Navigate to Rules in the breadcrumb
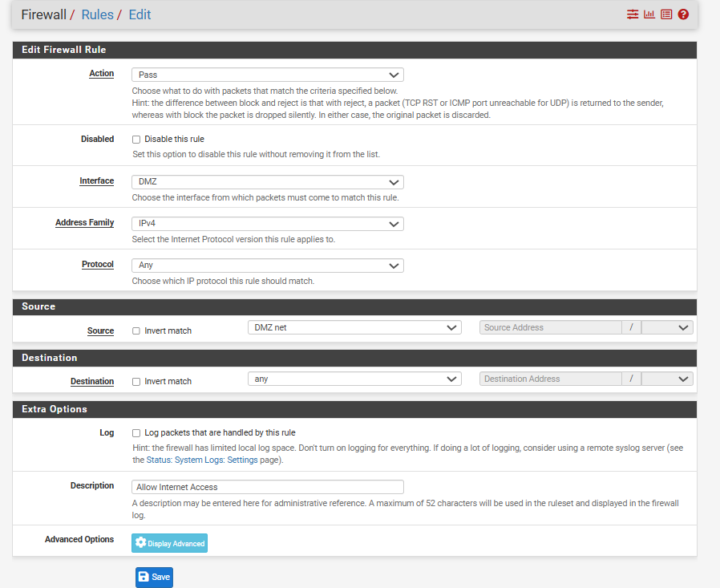Image resolution: width=720 pixels, height=588 pixels. click(98, 14)
